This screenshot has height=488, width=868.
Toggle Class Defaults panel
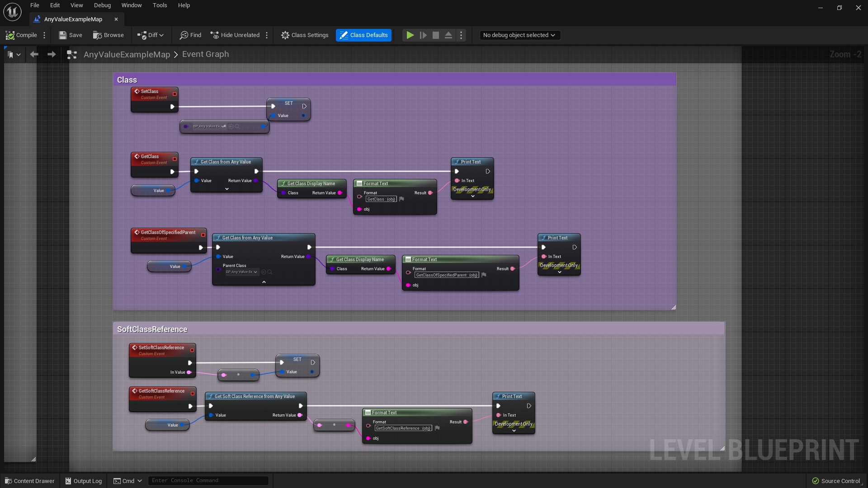tap(363, 35)
